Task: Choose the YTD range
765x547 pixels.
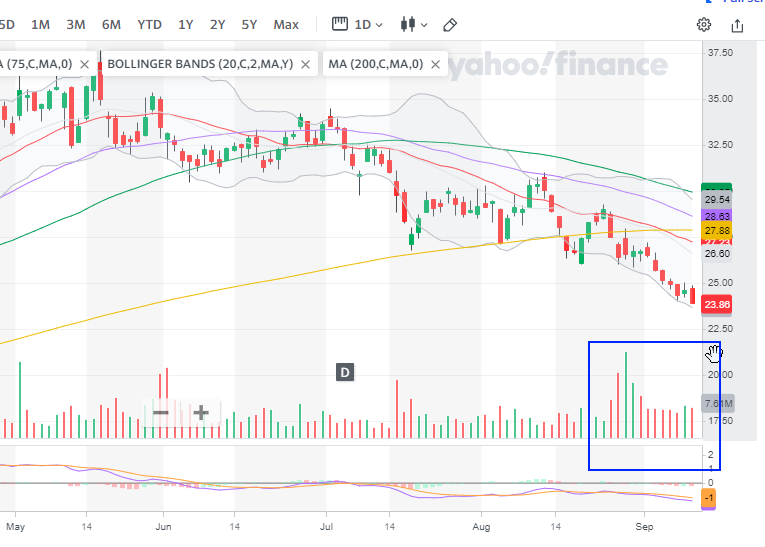Action: (150, 24)
